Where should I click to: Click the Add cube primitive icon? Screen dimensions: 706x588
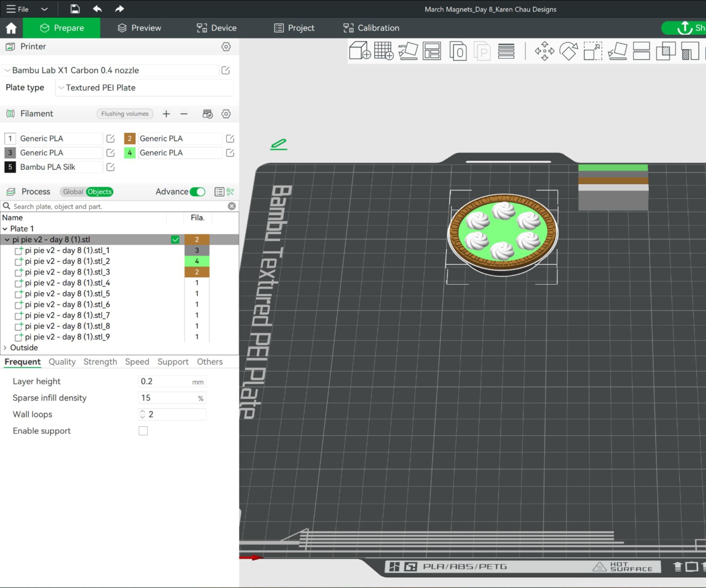click(x=359, y=51)
